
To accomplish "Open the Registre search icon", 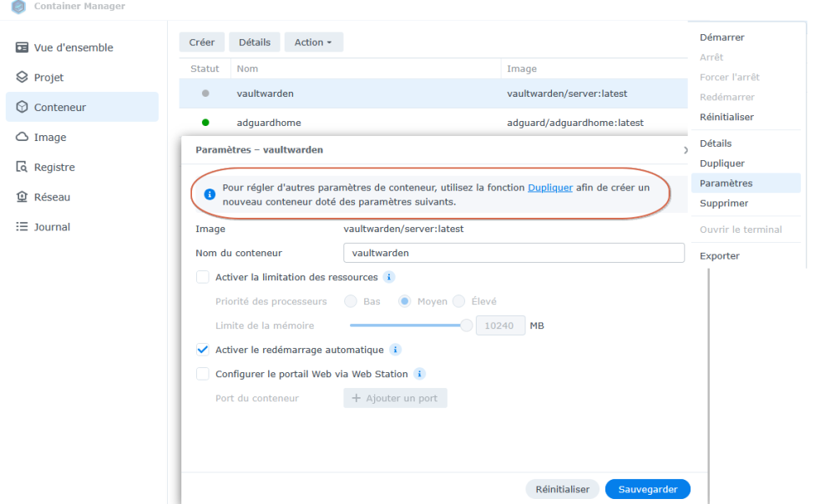I will (x=22, y=167).
